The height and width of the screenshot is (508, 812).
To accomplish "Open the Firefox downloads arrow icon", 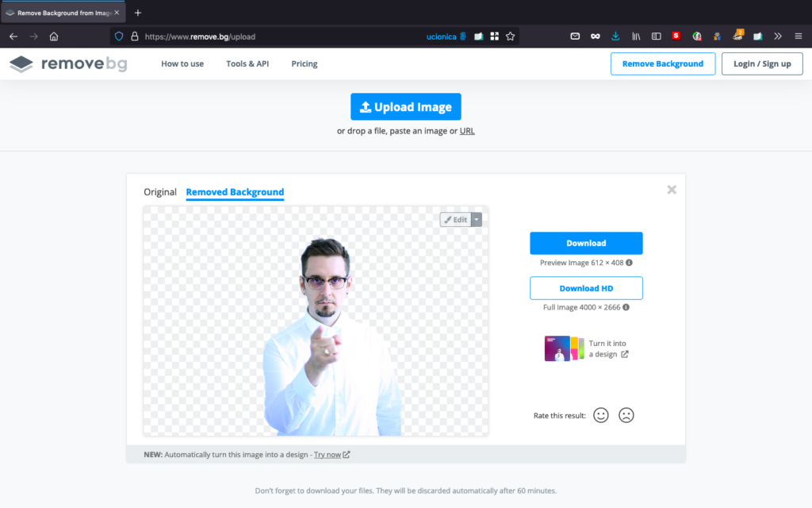I will click(x=615, y=36).
